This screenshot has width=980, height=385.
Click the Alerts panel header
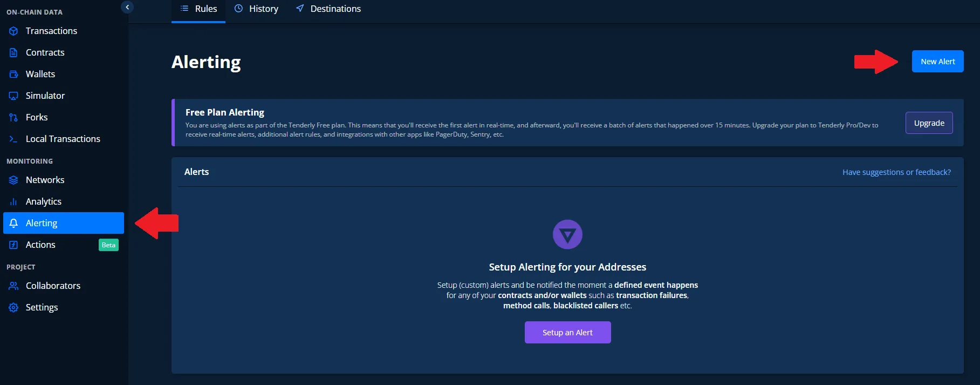point(196,172)
